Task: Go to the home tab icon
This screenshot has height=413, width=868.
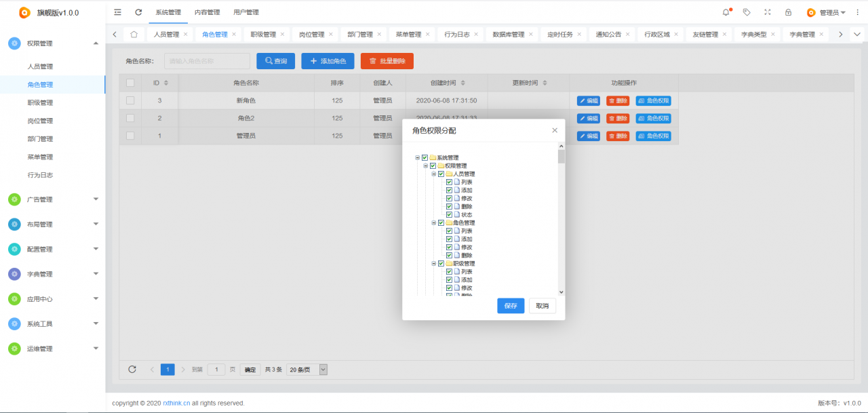Action: coord(134,35)
